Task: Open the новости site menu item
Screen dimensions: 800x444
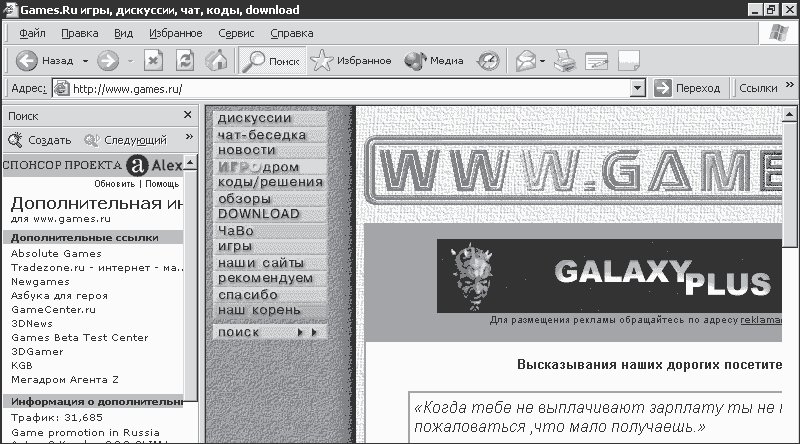Action: point(270,150)
